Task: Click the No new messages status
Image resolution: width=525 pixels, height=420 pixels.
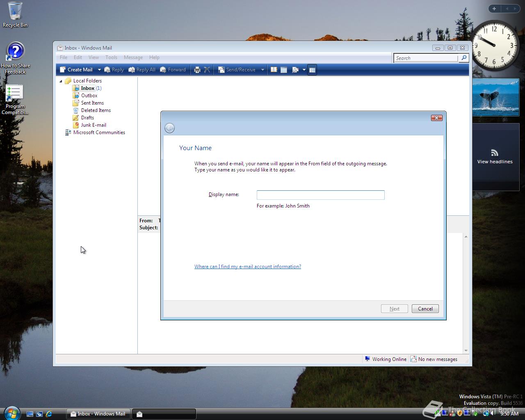Action: (434, 359)
